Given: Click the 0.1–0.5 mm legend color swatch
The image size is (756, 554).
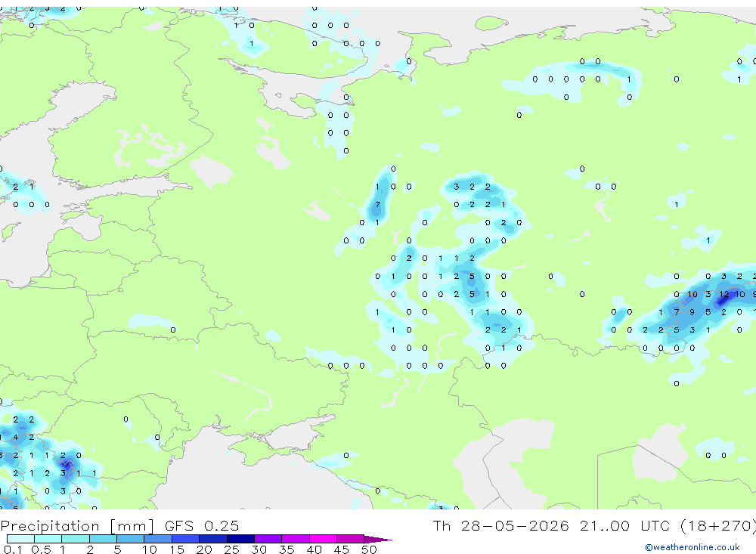Looking at the screenshot, I should [x=20, y=539].
